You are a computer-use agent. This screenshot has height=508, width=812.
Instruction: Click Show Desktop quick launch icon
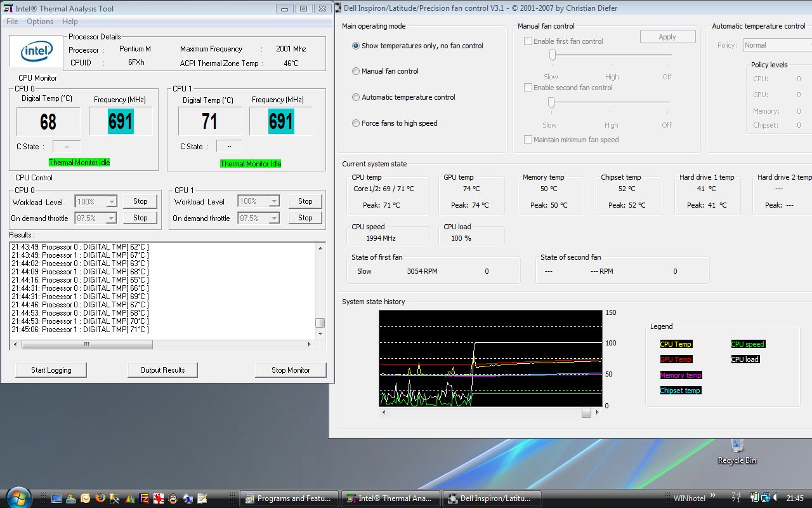click(x=56, y=498)
